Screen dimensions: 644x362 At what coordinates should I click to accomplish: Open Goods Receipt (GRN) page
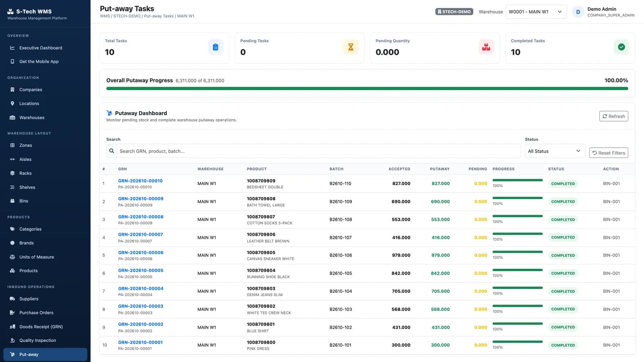(45, 327)
